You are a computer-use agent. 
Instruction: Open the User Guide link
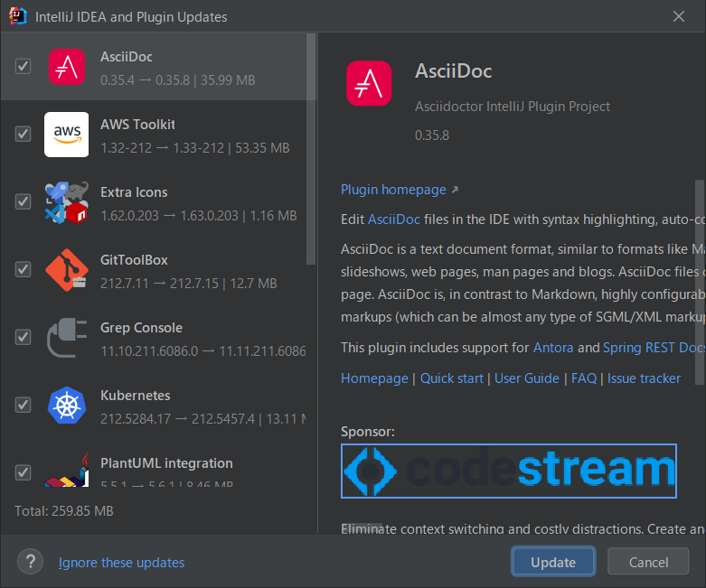(527, 378)
